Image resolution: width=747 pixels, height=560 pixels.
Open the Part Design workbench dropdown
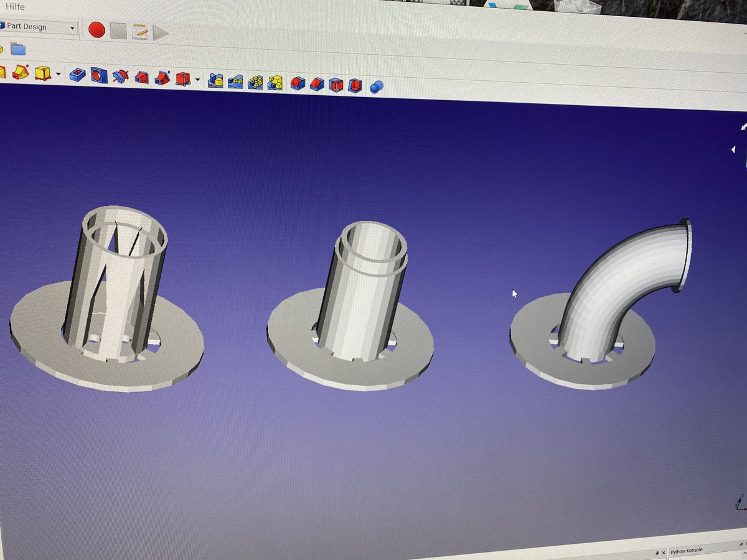[x=39, y=27]
